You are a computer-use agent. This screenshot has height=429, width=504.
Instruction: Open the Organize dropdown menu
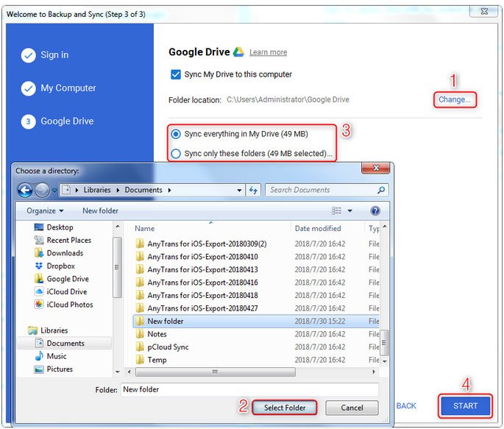coord(45,210)
